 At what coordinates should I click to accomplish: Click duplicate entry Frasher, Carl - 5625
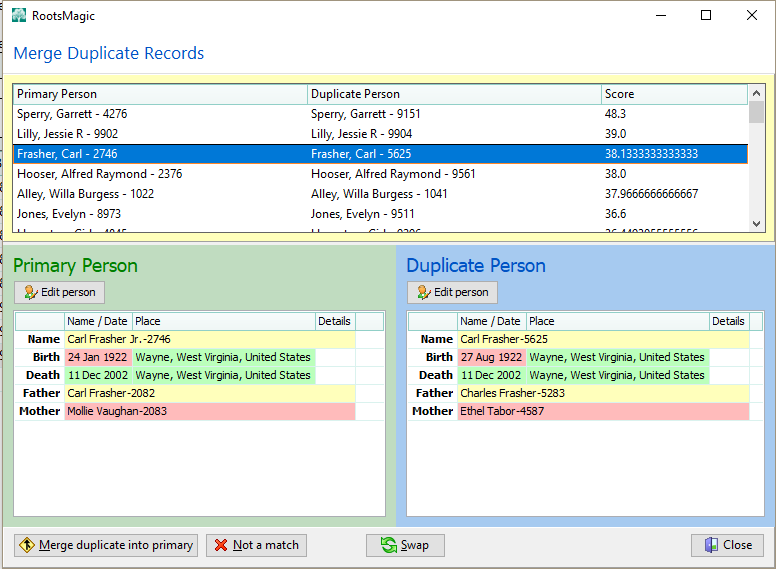click(361, 154)
